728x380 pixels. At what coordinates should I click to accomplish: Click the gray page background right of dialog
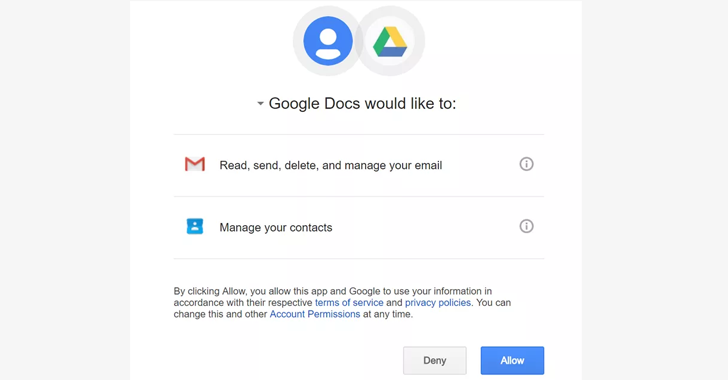pyautogui.click(x=655, y=190)
